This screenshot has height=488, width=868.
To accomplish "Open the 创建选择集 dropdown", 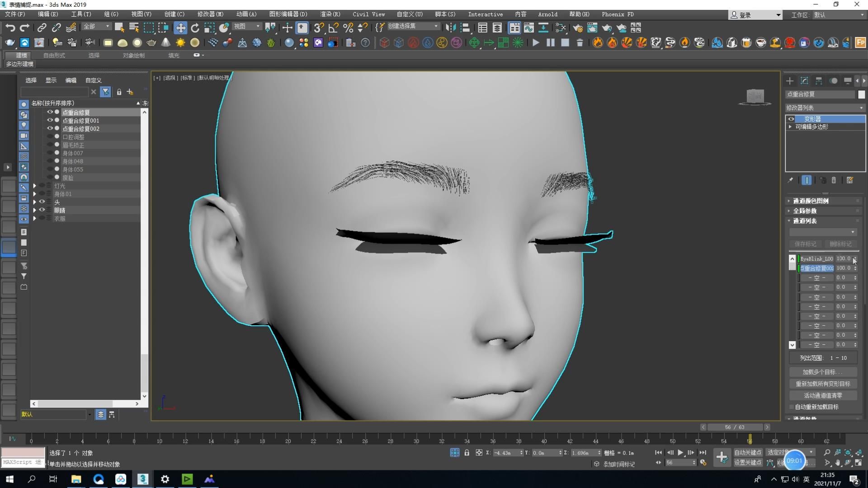I will point(413,27).
